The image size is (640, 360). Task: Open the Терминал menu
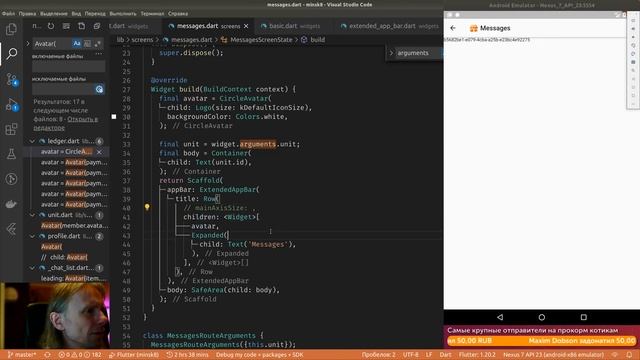pos(152,13)
